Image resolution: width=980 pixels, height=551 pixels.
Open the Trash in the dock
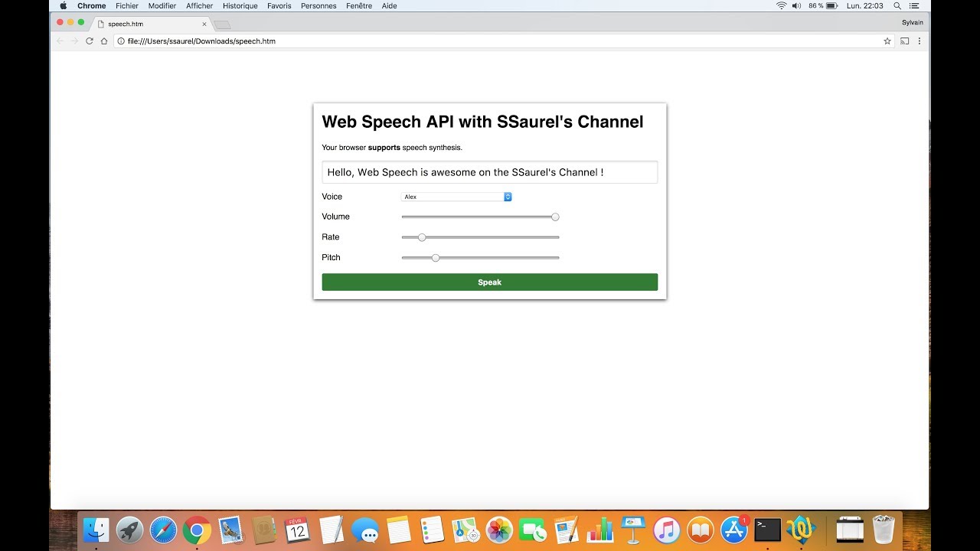[x=884, y=530]
